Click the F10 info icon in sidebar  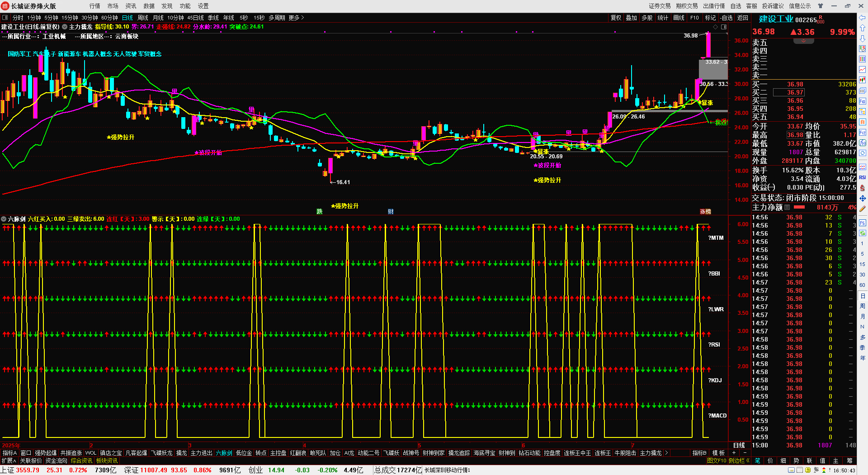coord(863,101)
